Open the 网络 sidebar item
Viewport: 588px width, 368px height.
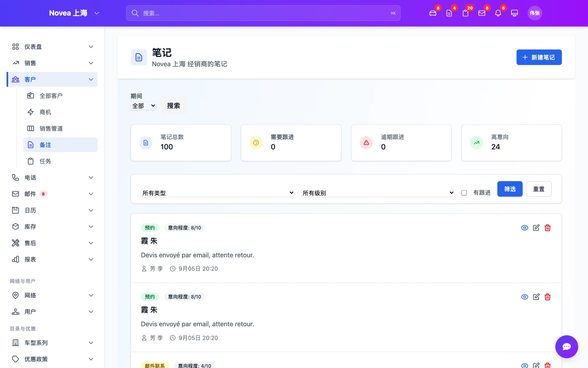click(52, 295)
